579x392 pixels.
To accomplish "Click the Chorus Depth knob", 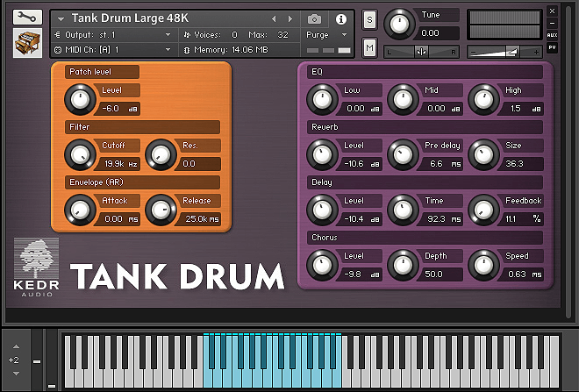I will click(403, 266).
